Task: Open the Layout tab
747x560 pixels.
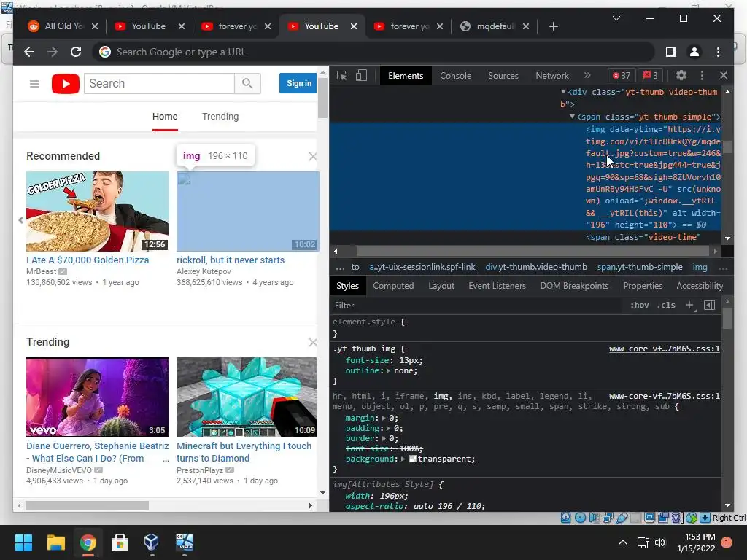Action: click(x=441, y=286)
